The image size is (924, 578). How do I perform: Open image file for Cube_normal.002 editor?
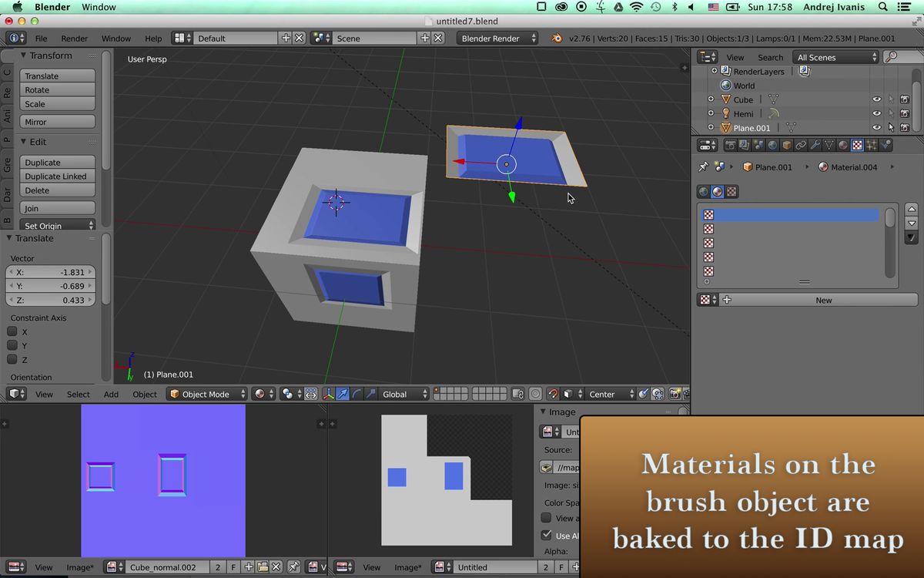263,567
